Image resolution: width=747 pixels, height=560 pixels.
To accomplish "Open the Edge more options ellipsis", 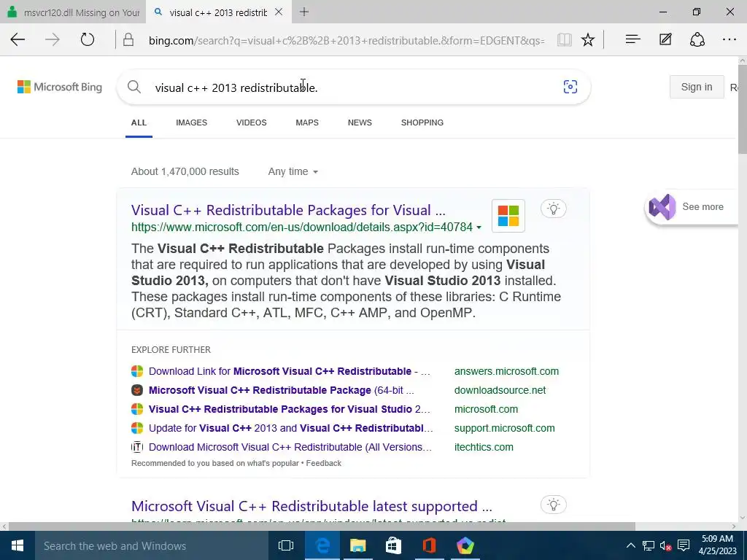I will coord(729,39).
